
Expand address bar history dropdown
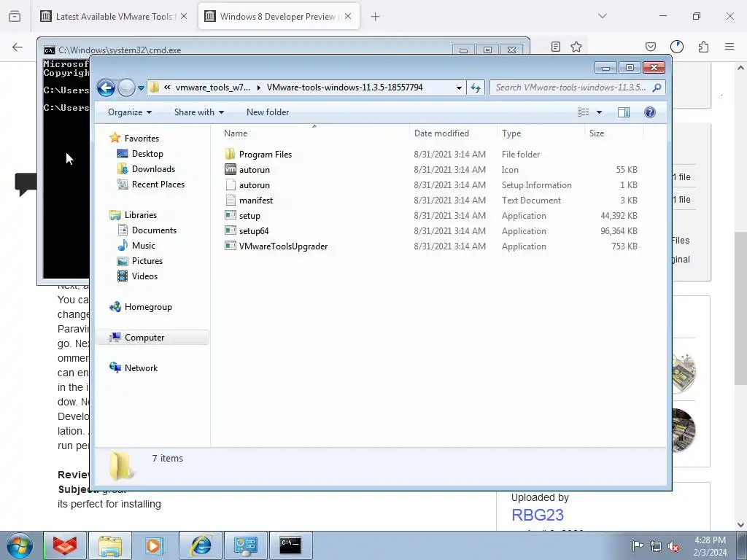pos(459,87)
